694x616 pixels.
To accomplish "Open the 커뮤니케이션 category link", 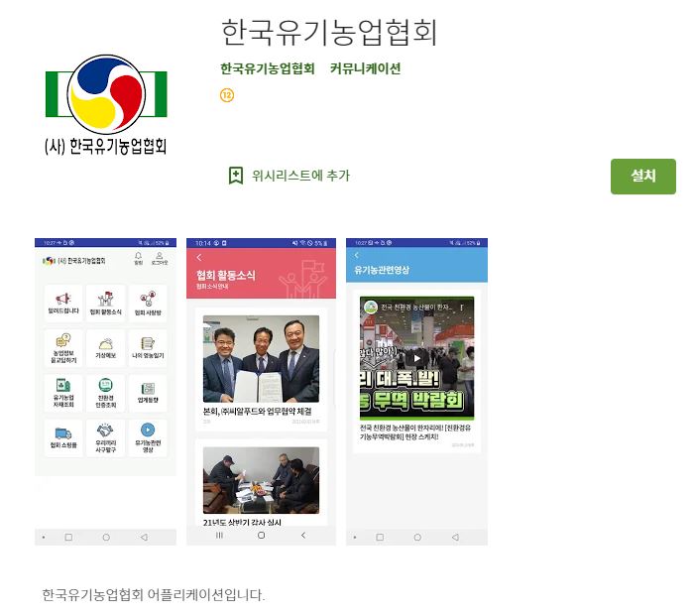I will 365,68.
